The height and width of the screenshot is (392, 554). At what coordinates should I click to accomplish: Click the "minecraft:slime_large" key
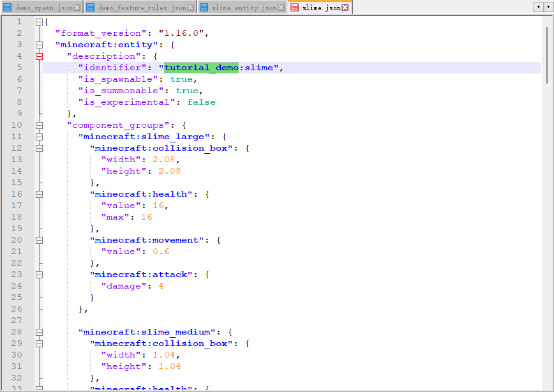144,137
